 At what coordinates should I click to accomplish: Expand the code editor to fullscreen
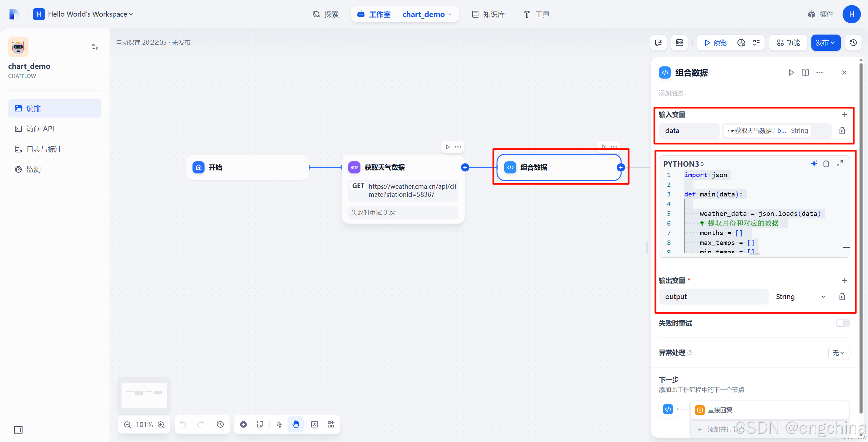[x=840, y=164]
